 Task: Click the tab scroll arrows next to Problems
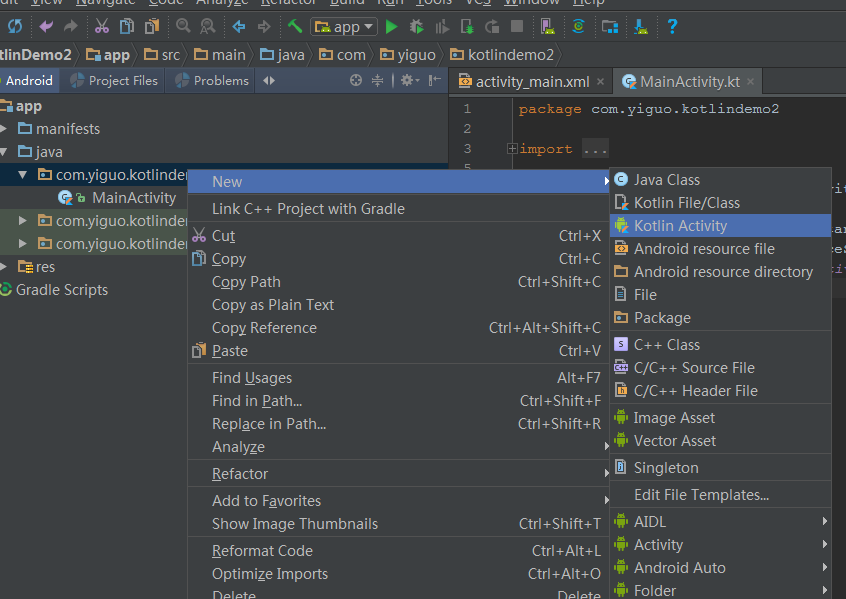(x=269, y=80)
